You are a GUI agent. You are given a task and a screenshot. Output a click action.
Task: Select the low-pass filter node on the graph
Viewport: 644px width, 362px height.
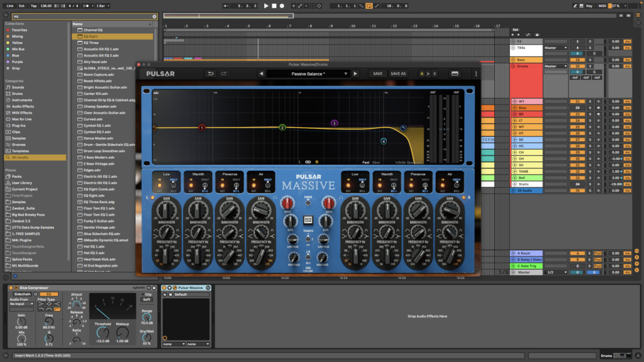(403, 128)
